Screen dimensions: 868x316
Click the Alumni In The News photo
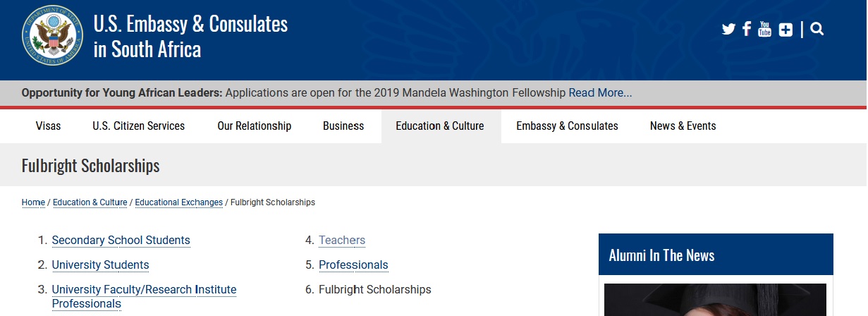click(715, 300)
